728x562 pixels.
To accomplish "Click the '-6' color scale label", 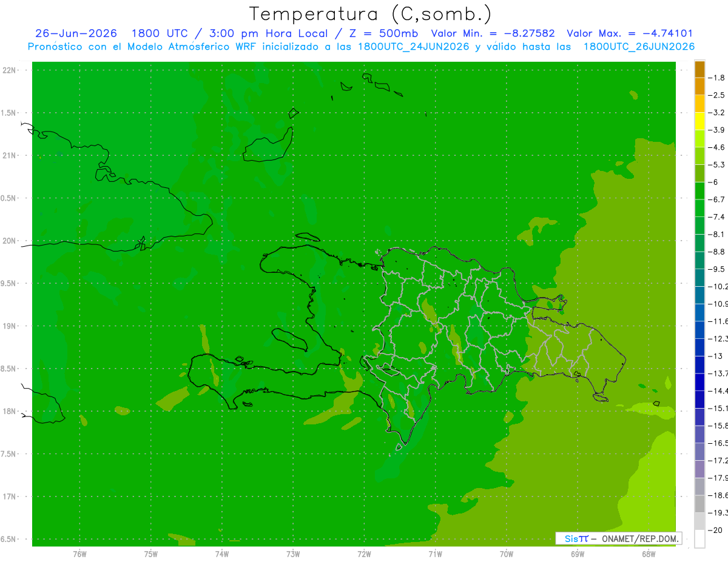I will 713,182.
